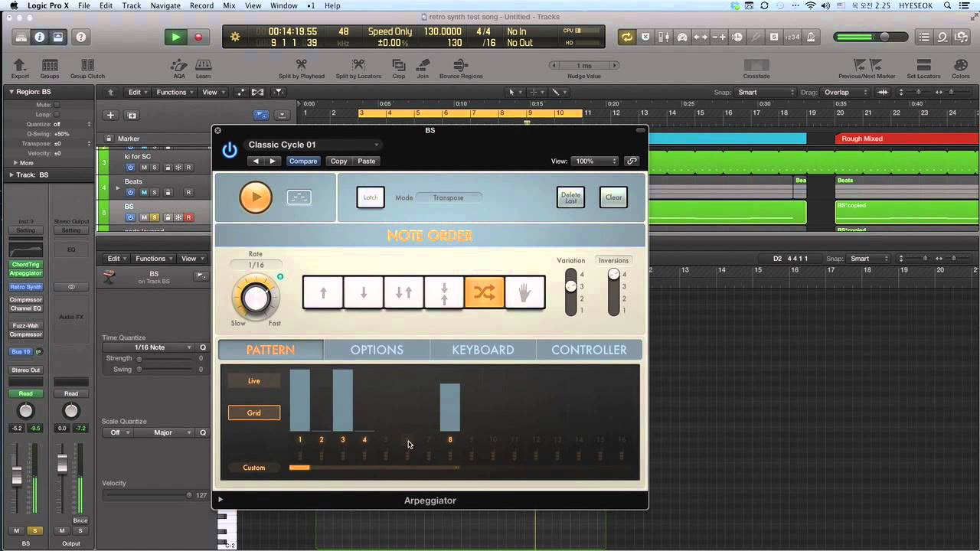Select the As Played hand note order
980x551 pixels.
tap(525, 292)
